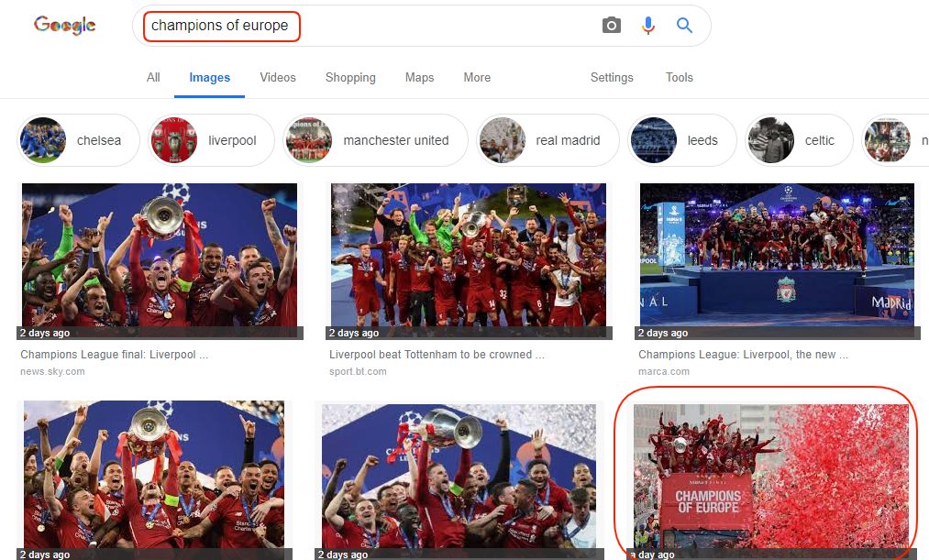
Task: Visit the sport.bt.com source link
Action: coord(358,372)
